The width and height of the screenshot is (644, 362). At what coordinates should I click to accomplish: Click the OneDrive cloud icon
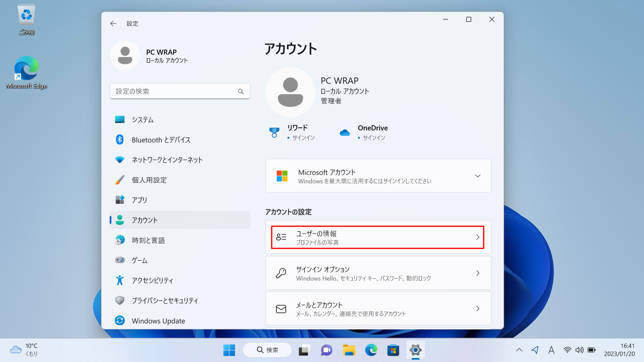[345, 133]
